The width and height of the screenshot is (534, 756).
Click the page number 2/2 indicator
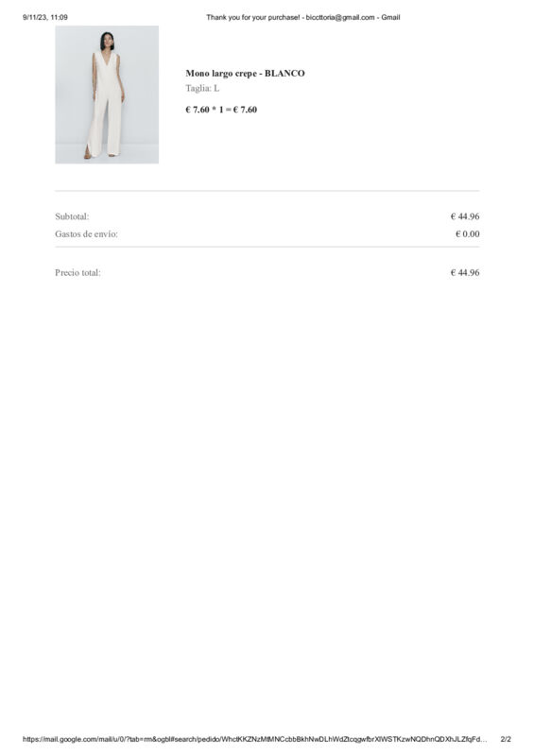point(506,739)
